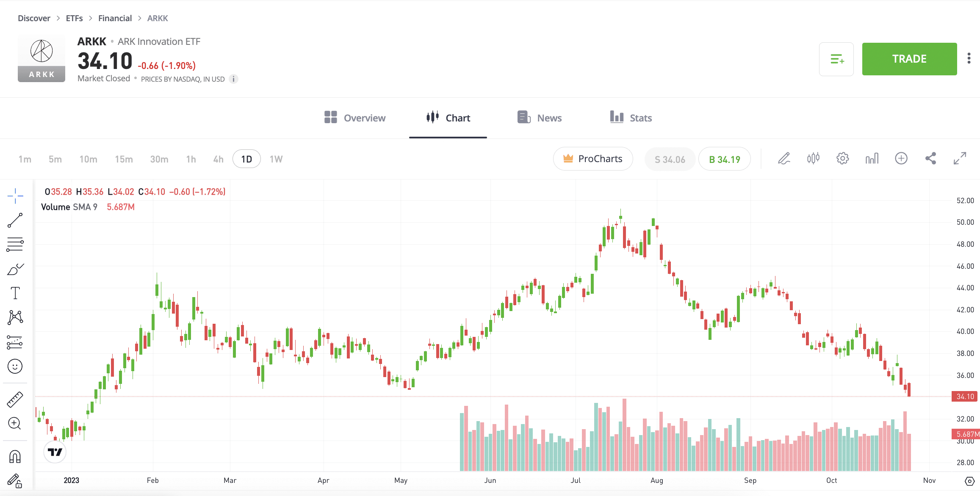The height and width of the screenshot is (496, 980).
Task: Select the 10m timeframe
Action: pos(89,159)
